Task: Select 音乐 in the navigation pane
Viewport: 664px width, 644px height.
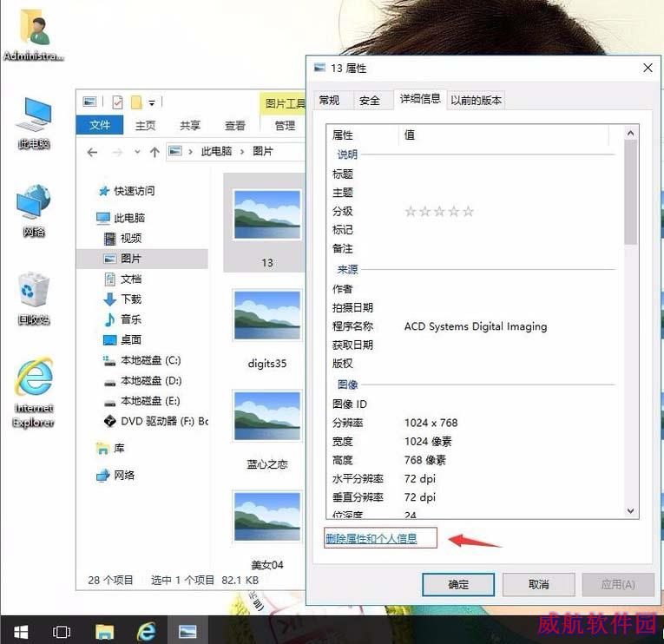Action: click(122, 319)
